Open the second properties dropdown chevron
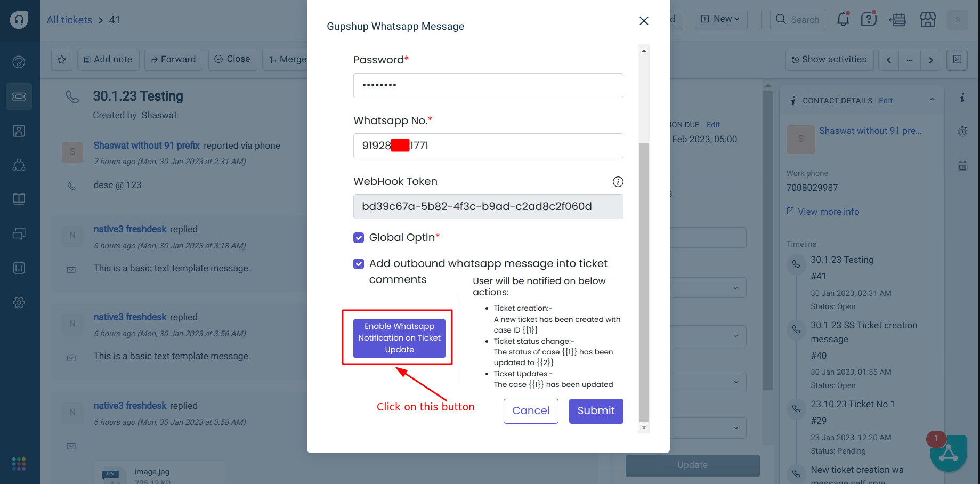The height and width of the screenshot is (484, 980). point(736,336)
